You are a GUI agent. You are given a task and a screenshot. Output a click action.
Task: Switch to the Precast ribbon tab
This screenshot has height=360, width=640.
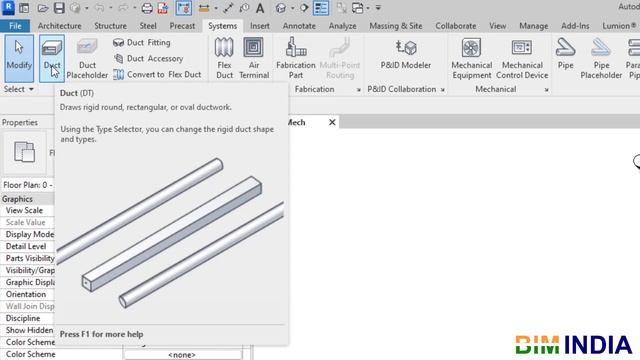click(x=182, y=26)
